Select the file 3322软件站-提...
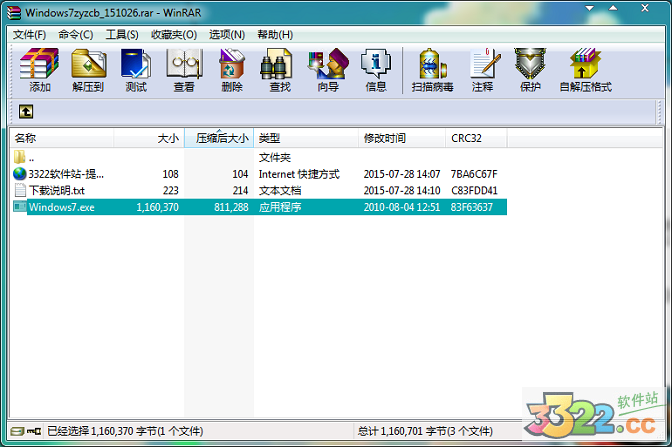Screen dimensions: 672x447 point(66,174)
